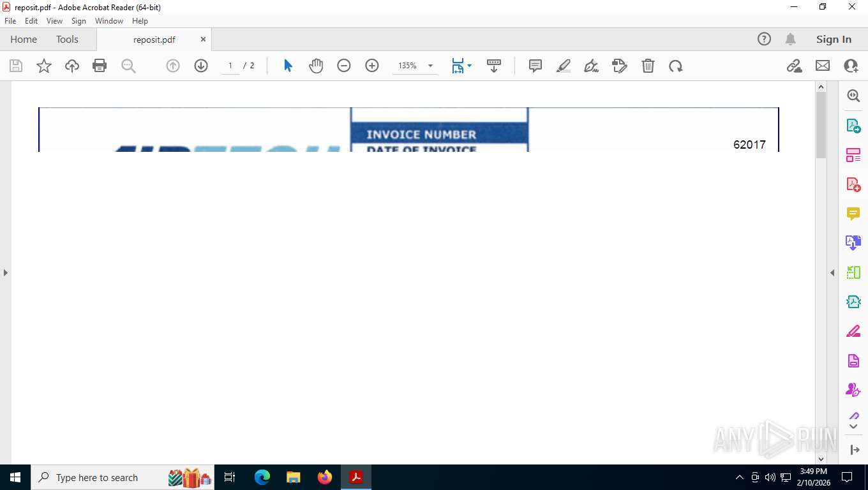Click the Delete trash icon

pos(648,66)
